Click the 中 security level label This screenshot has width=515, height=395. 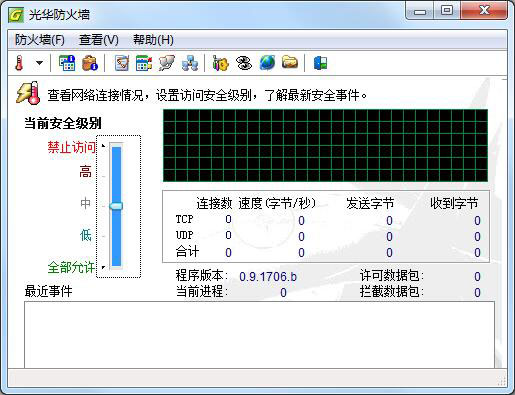[85, 203]
